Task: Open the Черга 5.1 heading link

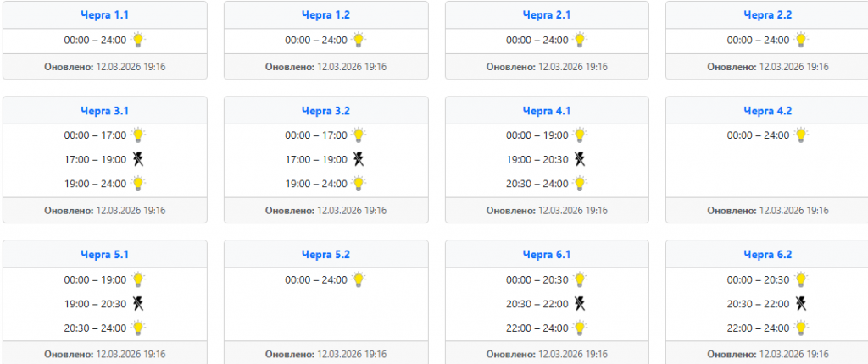Action: point(105,254)
